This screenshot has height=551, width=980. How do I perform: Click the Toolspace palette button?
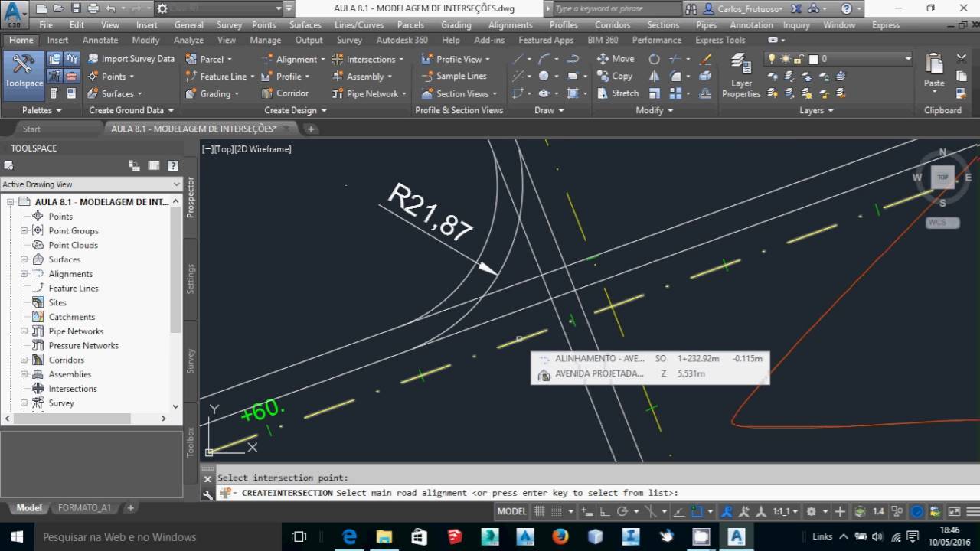point(24,75)
